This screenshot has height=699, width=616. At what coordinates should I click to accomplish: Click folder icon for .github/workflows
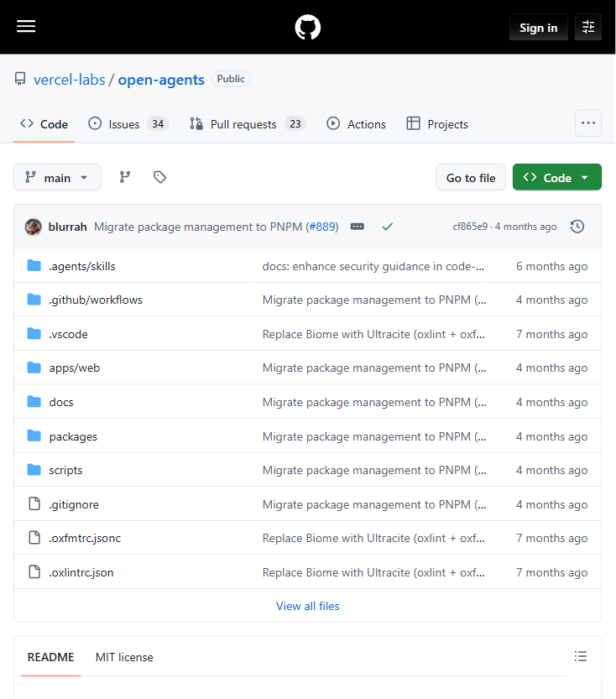coord(34,300)
